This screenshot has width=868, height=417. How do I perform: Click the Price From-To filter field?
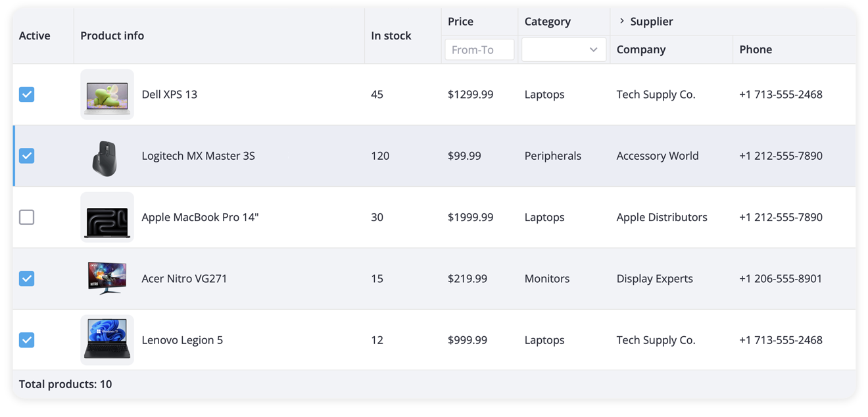(x=479, y=50)
